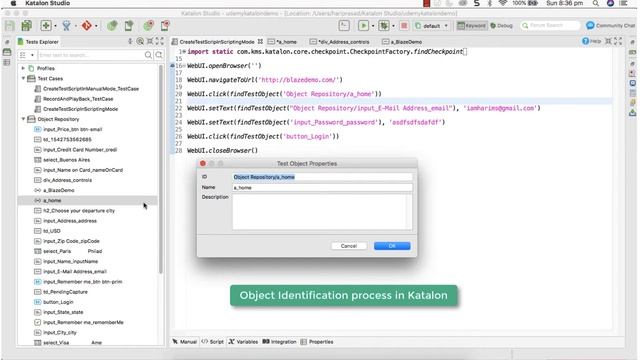Select the a_home object in tree
This screenshot has width=640, height=360.
(x=52, y=200)
